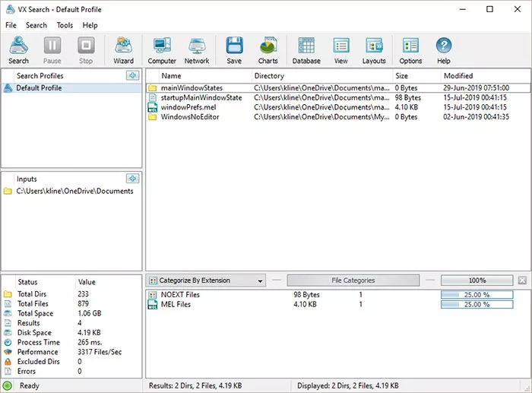Image resolution: width=532 pixels, height=393 pixels.
Task: Open the Layouts toolbar icon
Action: [374, 50]
